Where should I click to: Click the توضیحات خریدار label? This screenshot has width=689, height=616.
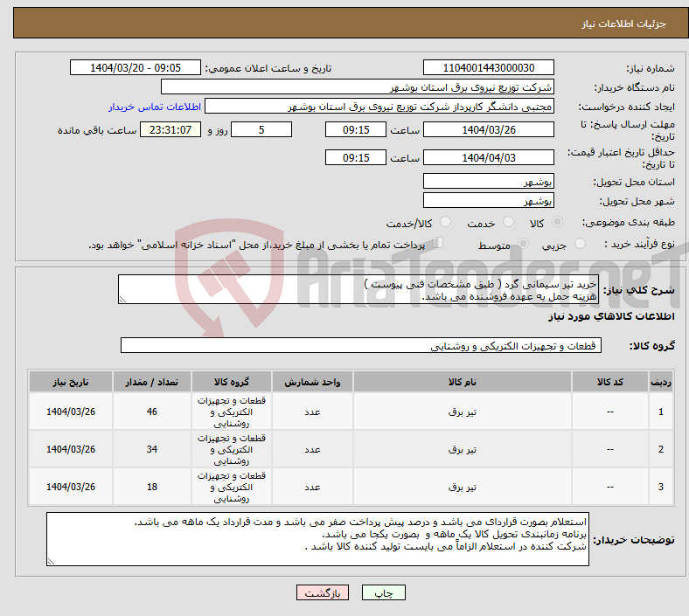634,540
